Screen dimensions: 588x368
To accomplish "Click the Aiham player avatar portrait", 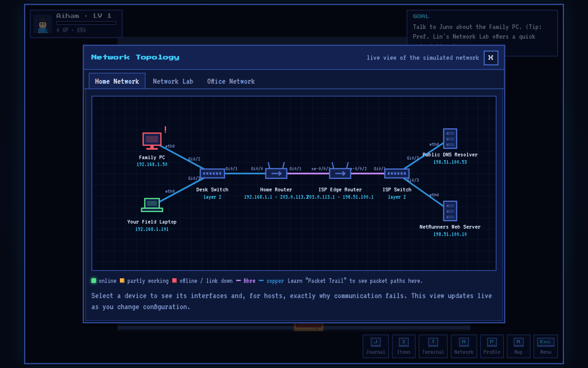I will [x=43, y=24].
